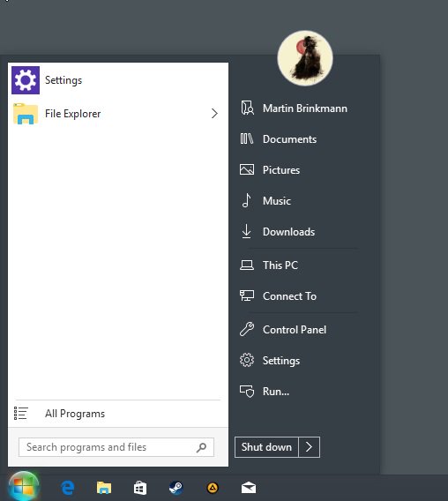
Task: Open File Explorer from the taskbar
Action: tap(104, 488)
